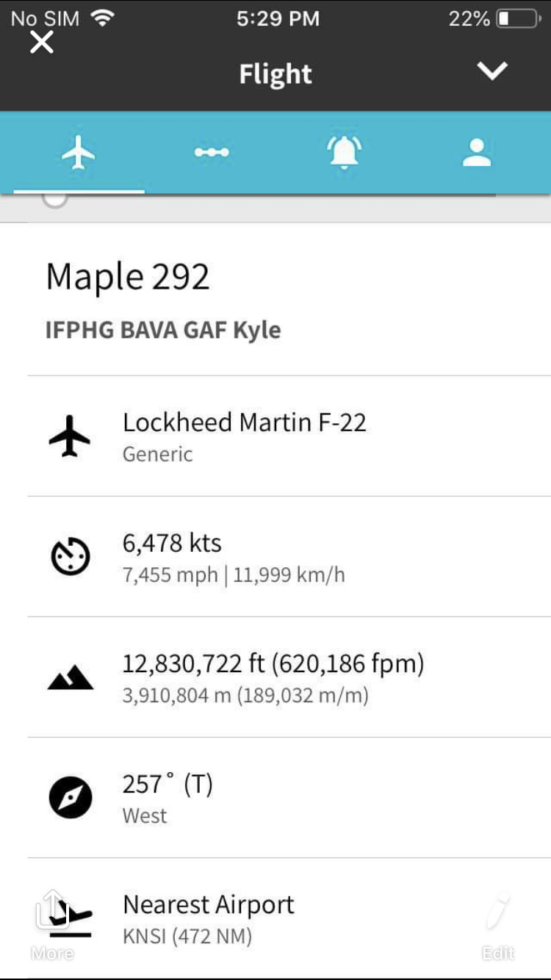Select the airplane flight info tab
The height and width of the screenshot is (980, 551).
pos(79,153)
